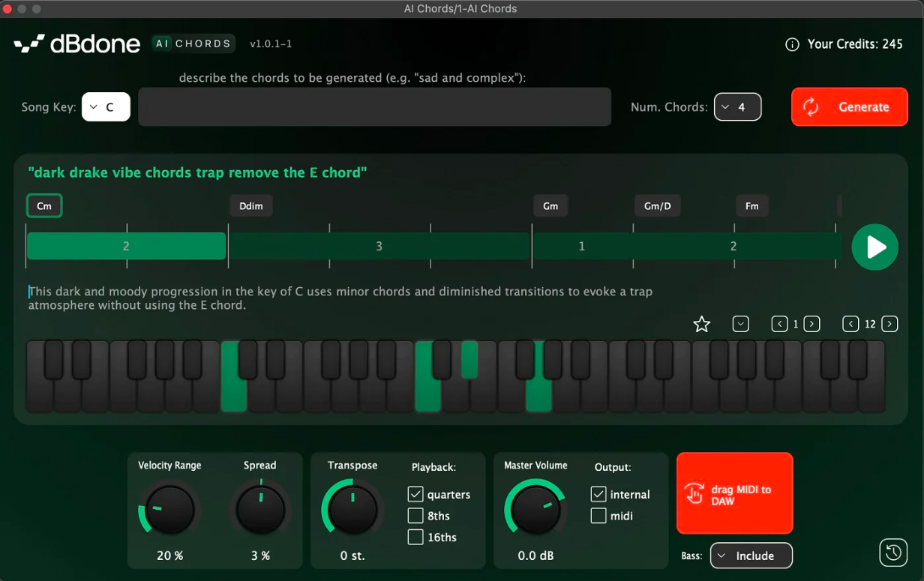Click previous arrow beside number 12

850,324
